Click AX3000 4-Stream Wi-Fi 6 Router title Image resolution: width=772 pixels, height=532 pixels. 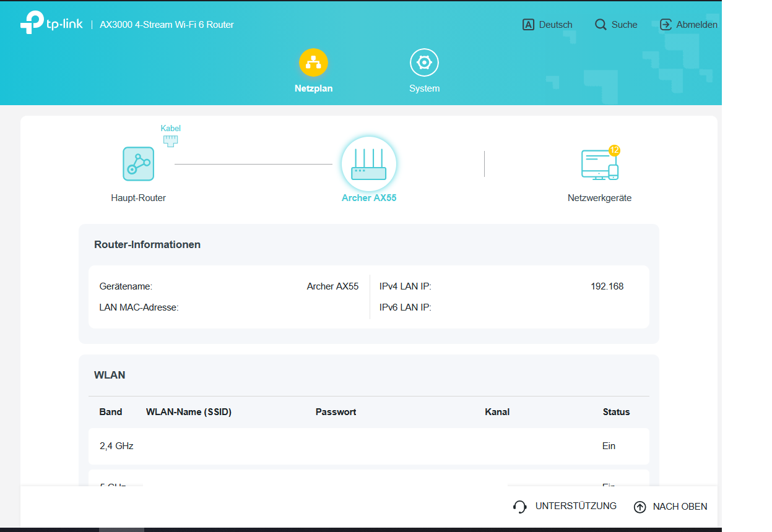pyautogui.click(x=167, y=25)
